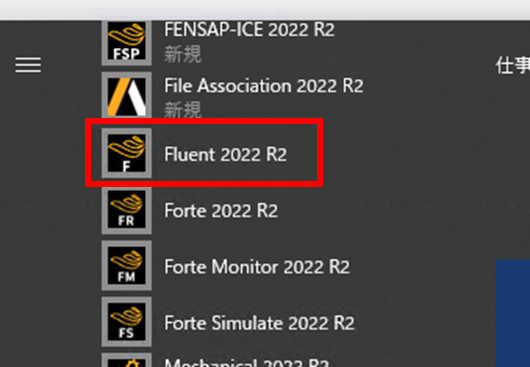
Task: Click the 新規 label under File Association
Action: 183,110
